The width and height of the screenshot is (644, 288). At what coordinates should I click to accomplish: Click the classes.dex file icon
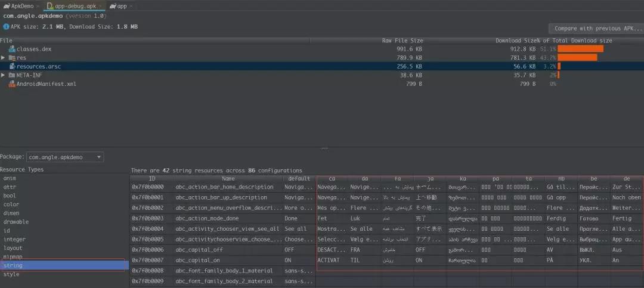[x=12, y=49]
